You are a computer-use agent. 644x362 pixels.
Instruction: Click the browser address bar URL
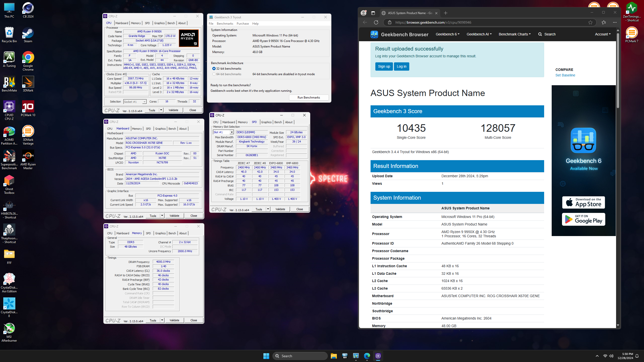(433, 22)
